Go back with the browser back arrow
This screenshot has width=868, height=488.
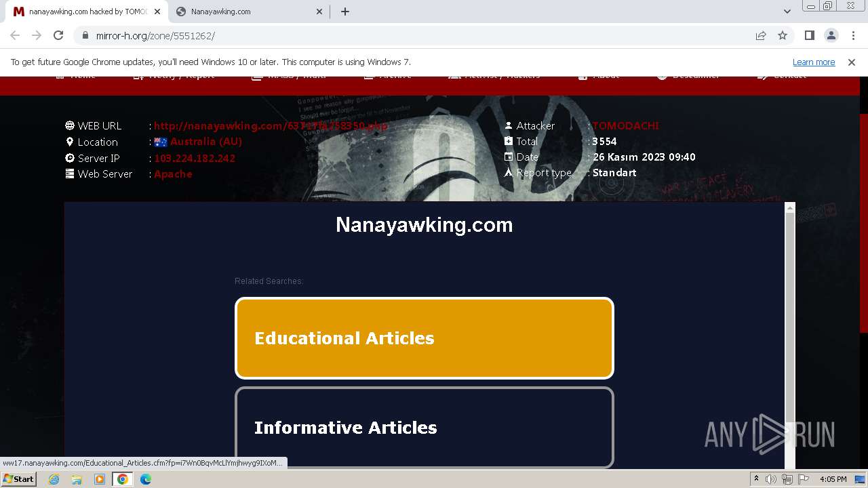(x=15, y=35)
